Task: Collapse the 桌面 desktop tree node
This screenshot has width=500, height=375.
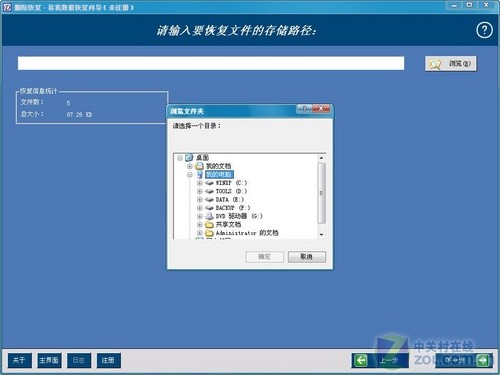Action: point(180,158)
